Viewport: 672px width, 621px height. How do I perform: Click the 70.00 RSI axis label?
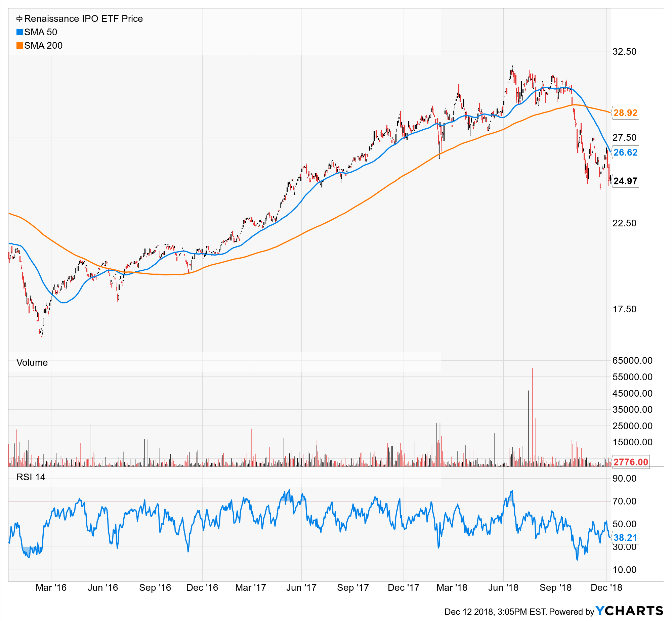[x=624, y=501]
